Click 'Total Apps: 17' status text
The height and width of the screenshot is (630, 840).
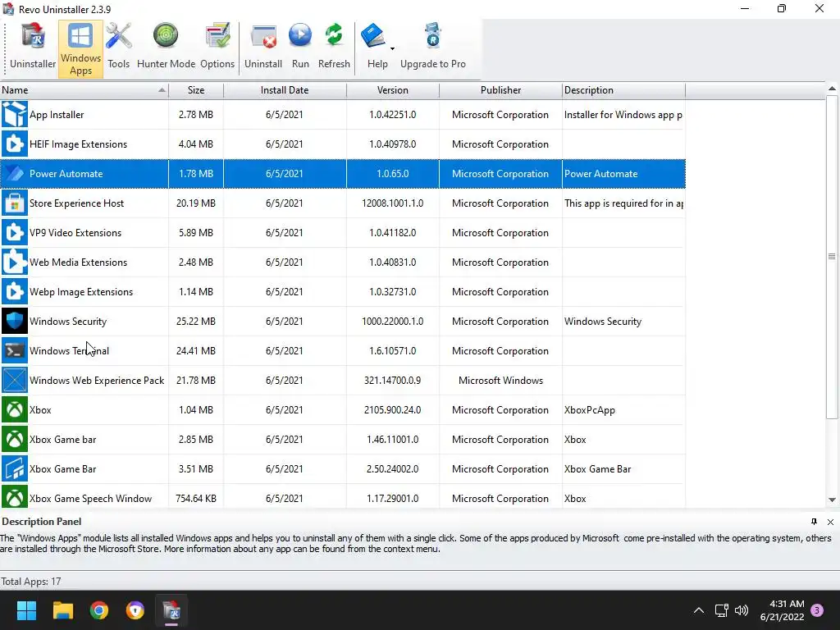30,582
